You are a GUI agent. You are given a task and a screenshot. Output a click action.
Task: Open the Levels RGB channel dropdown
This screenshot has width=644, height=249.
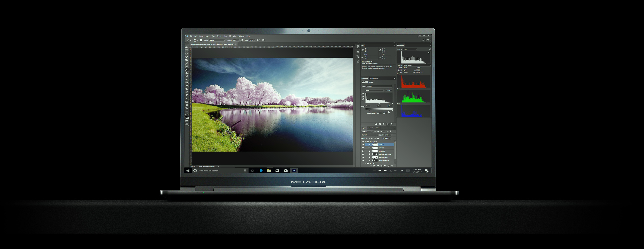[375, 90]
